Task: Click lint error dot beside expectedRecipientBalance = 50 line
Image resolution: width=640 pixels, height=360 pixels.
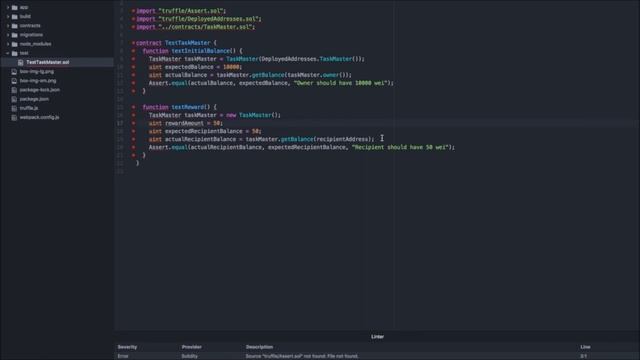Action: point(133,131)
